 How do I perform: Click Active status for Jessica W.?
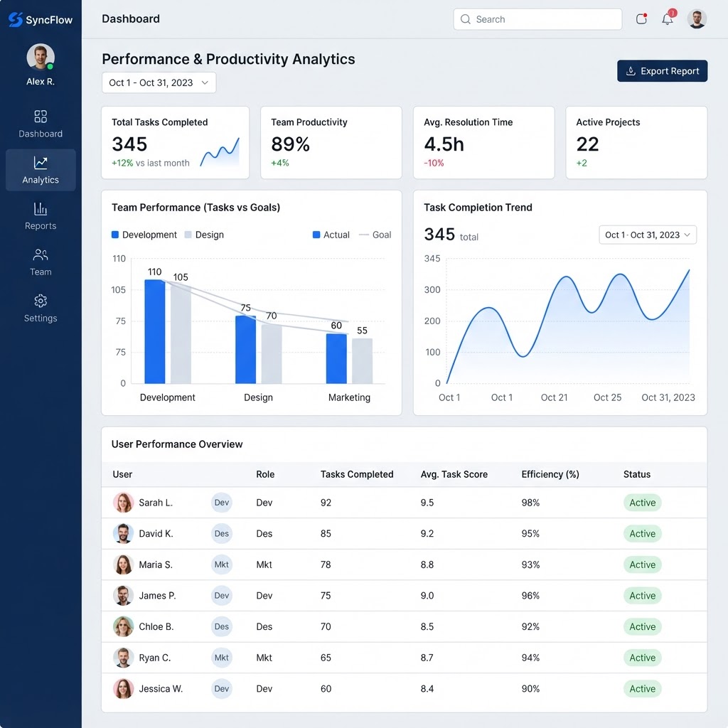[642, 688]
